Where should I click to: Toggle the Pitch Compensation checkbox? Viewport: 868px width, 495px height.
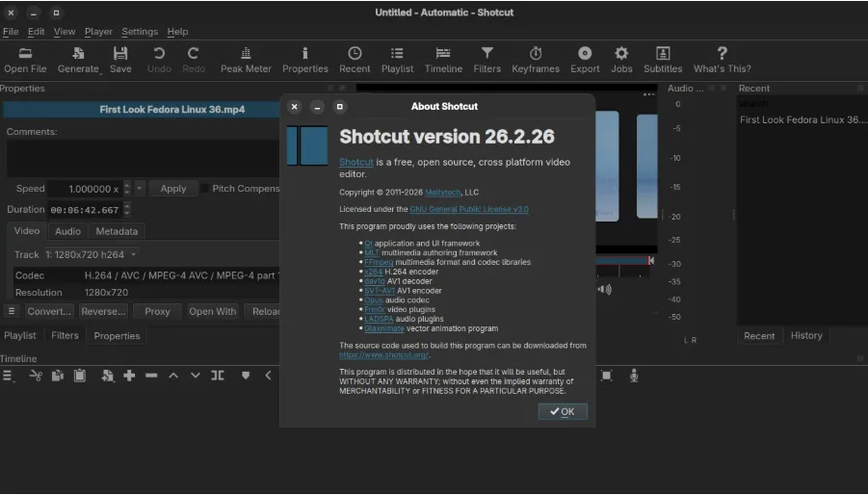pos(205,189)
